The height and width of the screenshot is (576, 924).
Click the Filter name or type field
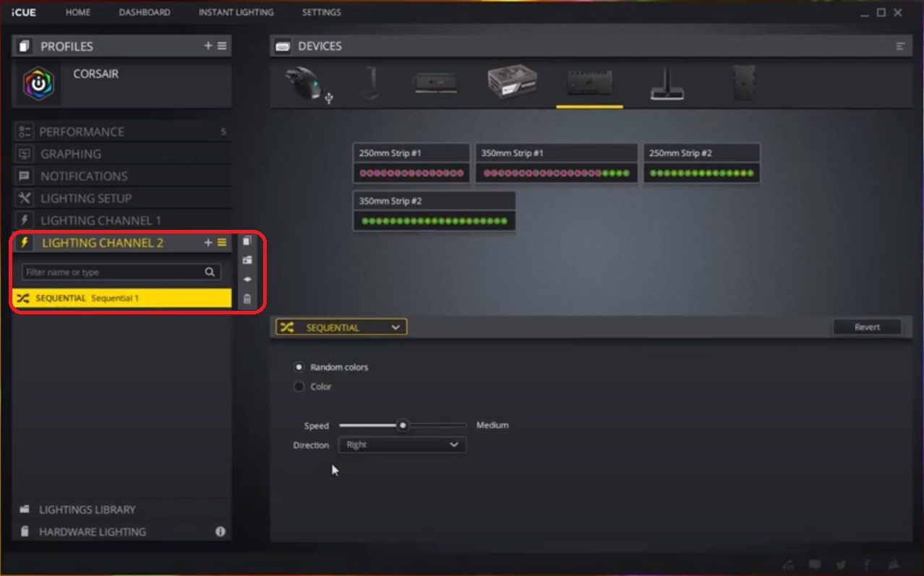pos(112,272)
